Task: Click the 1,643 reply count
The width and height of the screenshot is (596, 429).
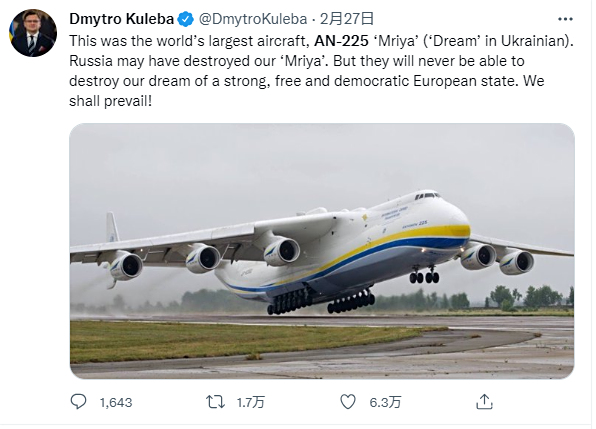Action: click(x=116, y=402)
